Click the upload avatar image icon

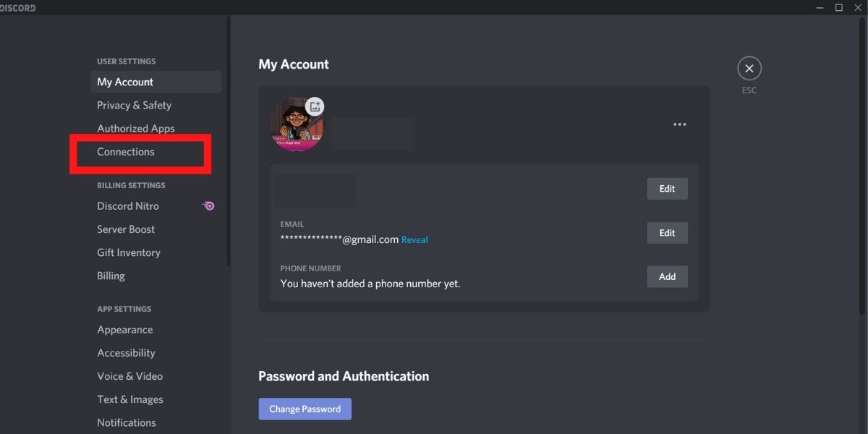[315, 106]
